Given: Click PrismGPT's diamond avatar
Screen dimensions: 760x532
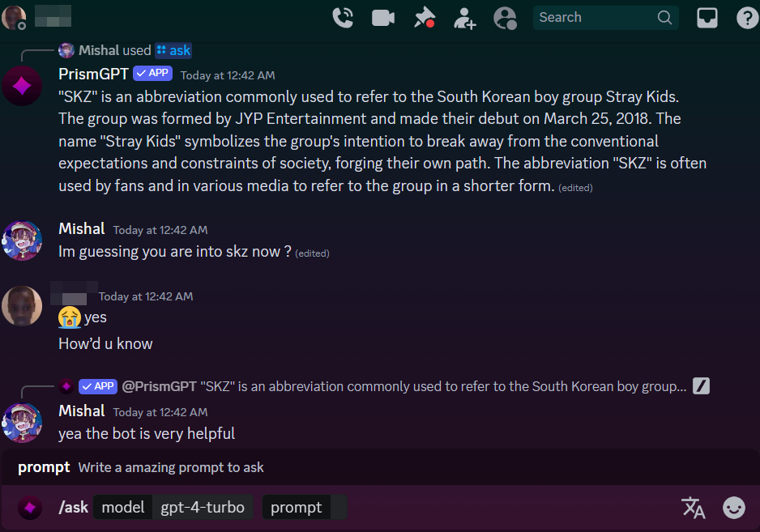Looking at the screenshot, I should tap(22, 86).
